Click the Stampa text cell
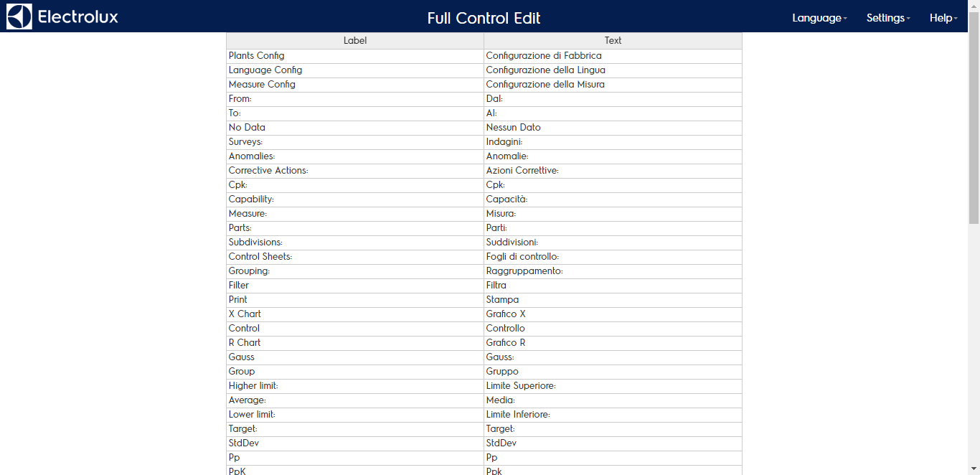 [613, 300]
